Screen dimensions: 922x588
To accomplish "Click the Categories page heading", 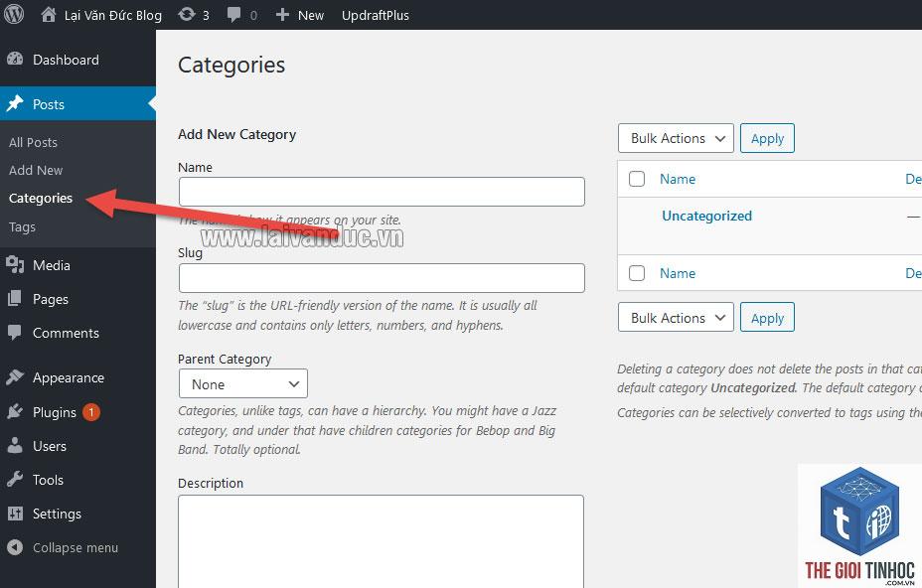I will tap(231, 66).
